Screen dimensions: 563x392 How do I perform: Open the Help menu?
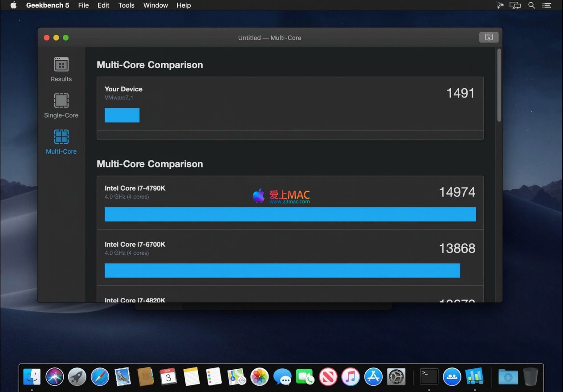(184, 5)
